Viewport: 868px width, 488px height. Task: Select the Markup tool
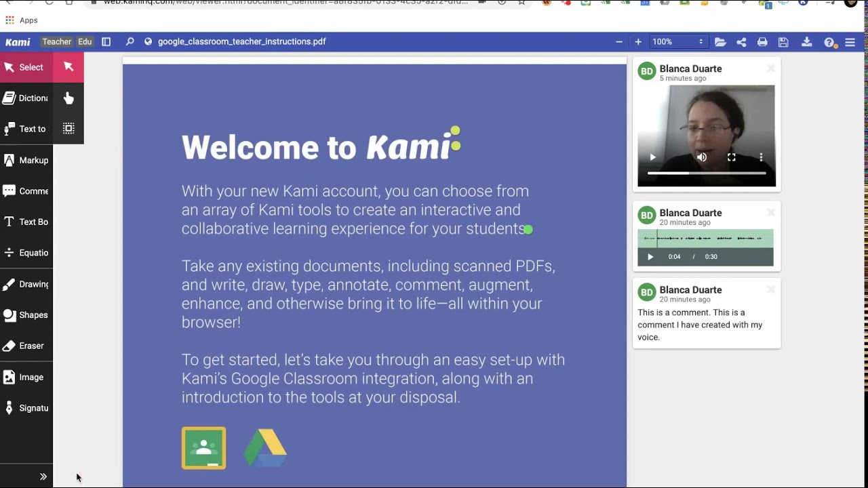[26, 160]
